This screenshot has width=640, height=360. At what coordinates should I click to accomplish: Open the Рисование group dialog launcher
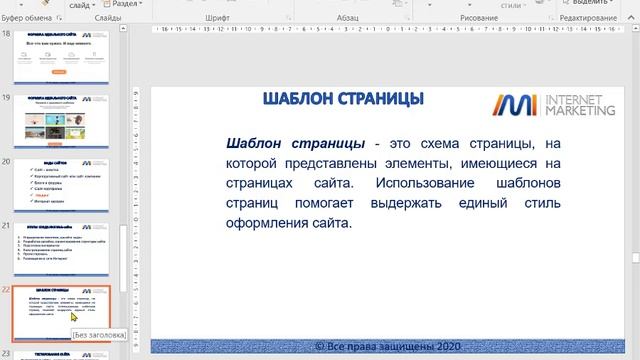coord(551,18)
